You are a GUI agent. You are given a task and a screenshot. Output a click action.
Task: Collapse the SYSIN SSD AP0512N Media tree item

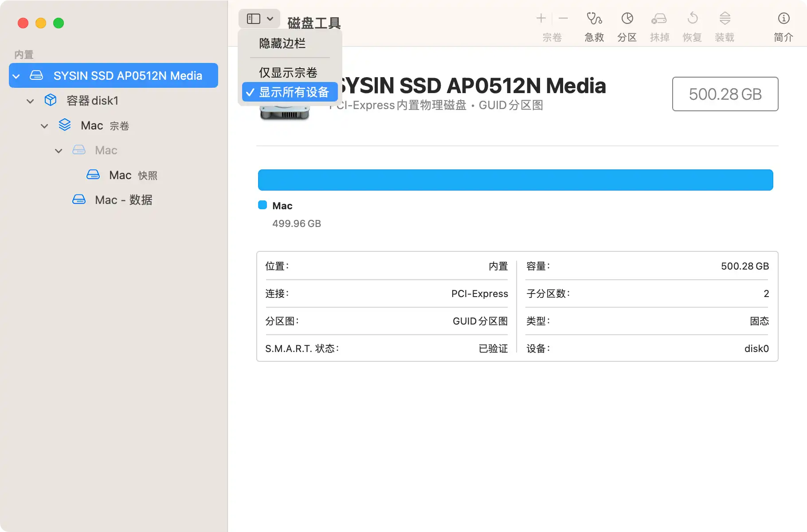tap(16, 75)
